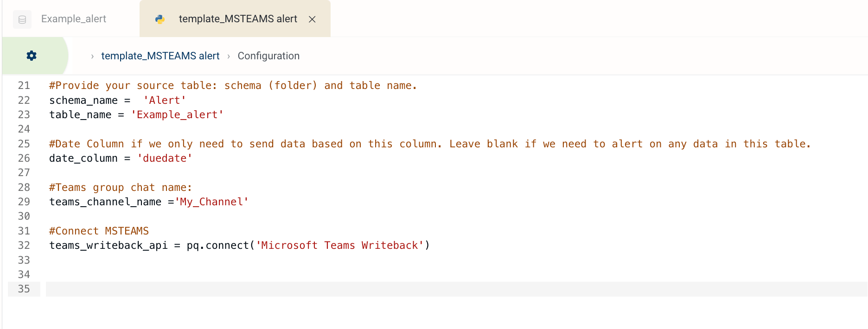
Task: Click the Python icon on template_MSTEAMS tab
Action: tap(160, 19)
